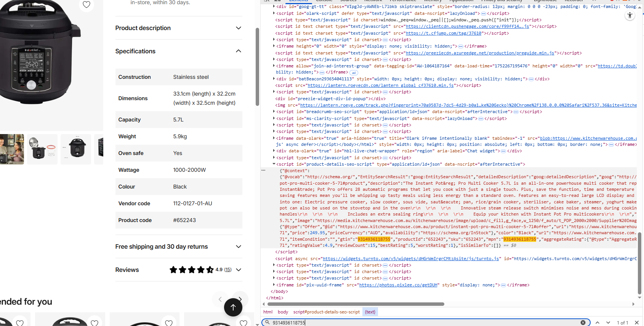
Task: Click the vendor code '112-0127-01-AU'
Action: (192, 203)
